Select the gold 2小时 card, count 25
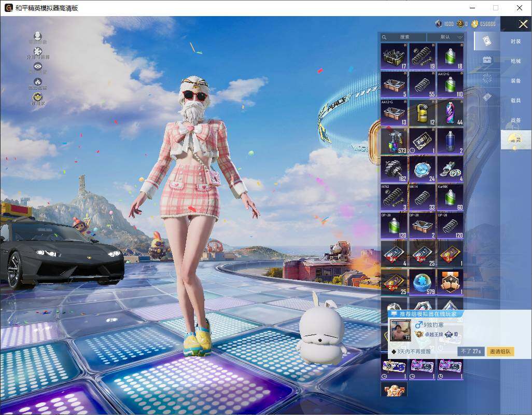Image resolution: width=532 pixels, height=415 pixels. tap(394, 282)
